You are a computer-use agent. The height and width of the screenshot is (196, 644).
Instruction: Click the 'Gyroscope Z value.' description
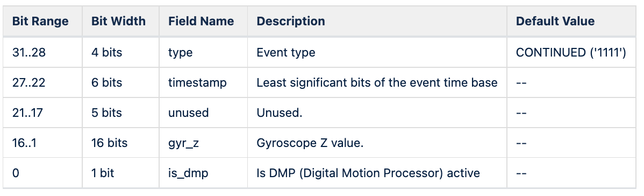click(310, 143)
